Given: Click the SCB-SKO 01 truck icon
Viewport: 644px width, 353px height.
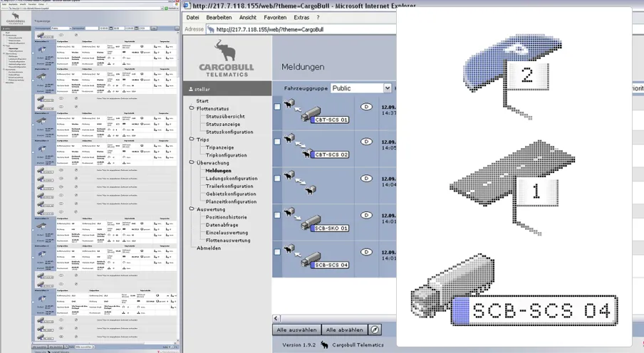Looking at the screenshot, I should coord(325,223).
